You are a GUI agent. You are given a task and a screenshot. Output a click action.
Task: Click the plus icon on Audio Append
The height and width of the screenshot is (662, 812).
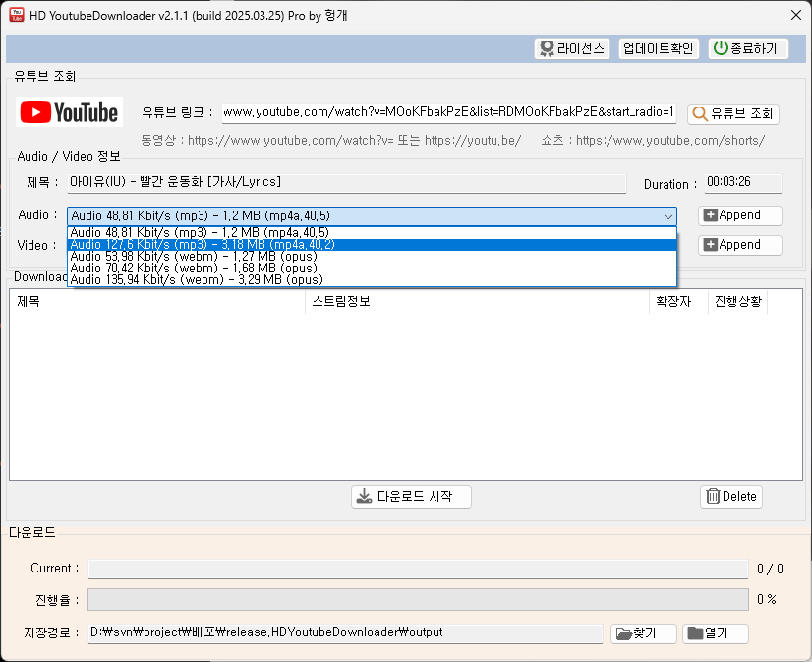click(x=711, y=215)
